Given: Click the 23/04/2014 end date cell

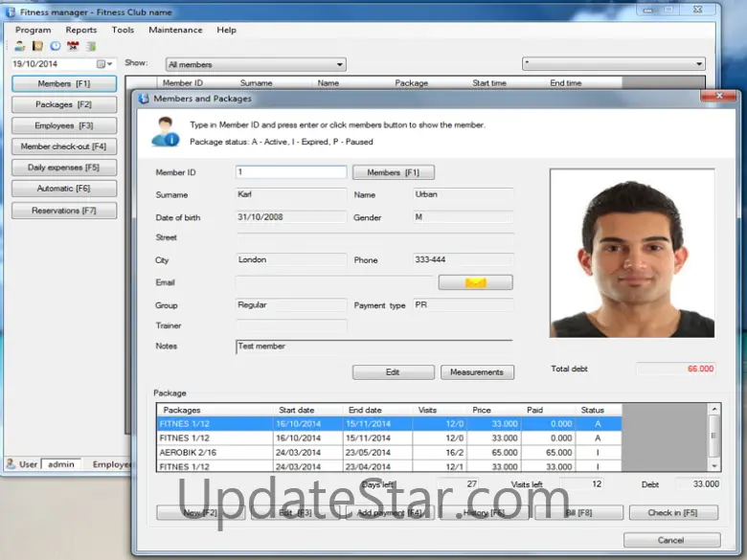Looking at the screenshot, I should [377, 467].
